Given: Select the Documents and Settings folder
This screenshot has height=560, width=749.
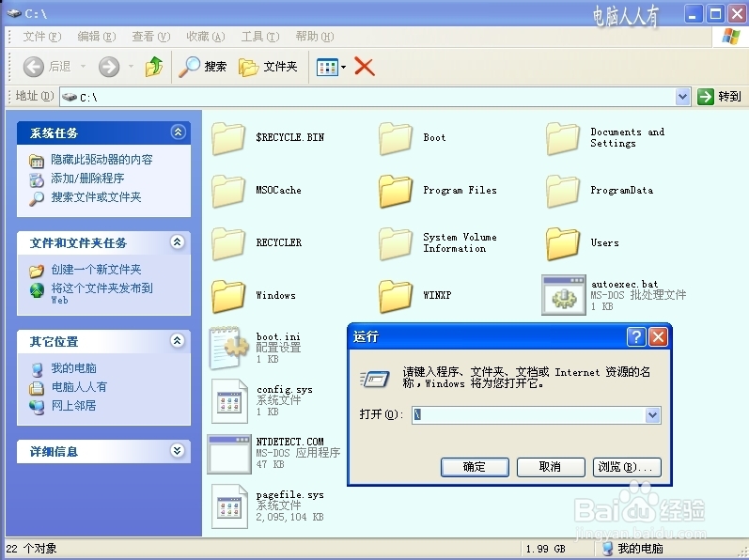Looking at the screenshot, I should (563, 138).
